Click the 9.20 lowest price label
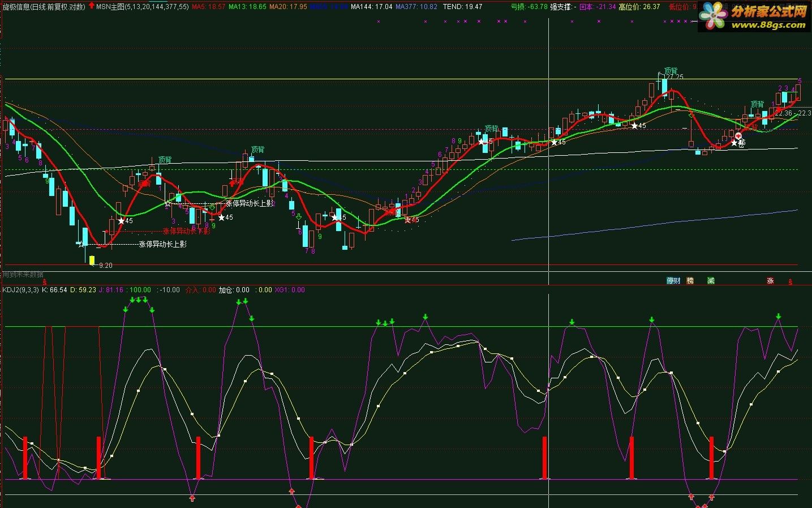This screenshot has height=508, width=812. (x=105, y=265)
